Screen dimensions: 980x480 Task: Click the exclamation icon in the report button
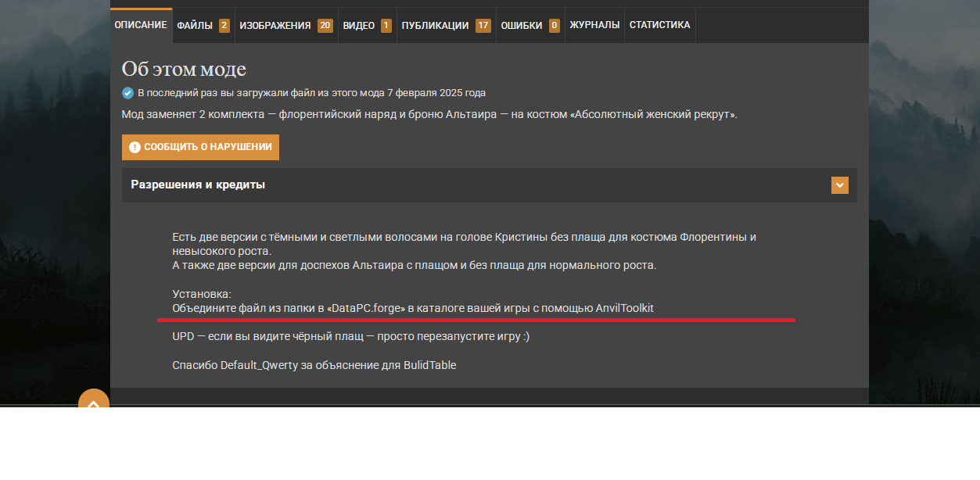coord(135,147)
